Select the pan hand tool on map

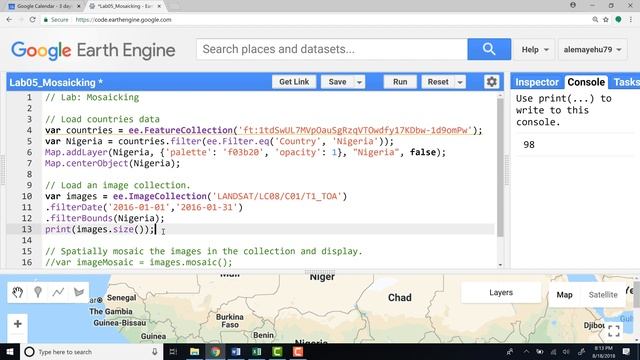pos(18,292)
